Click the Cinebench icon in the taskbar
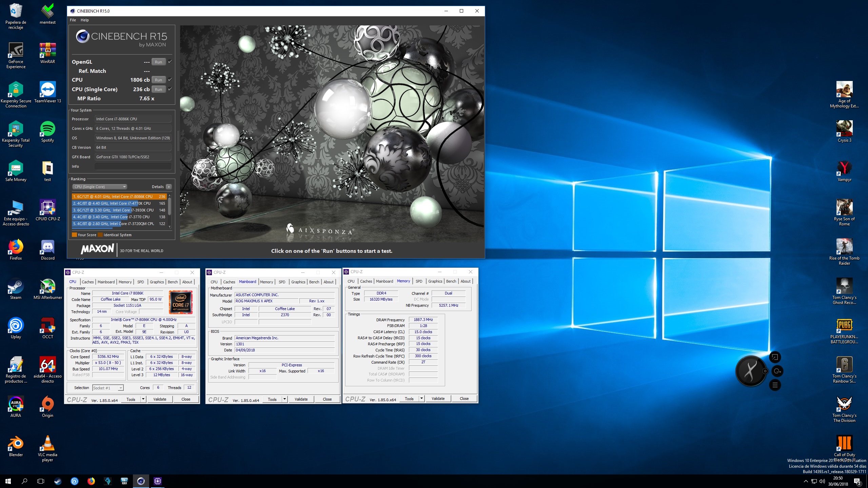Image resolution: width=868 pixels, height=488 pixels. [141, 481]
